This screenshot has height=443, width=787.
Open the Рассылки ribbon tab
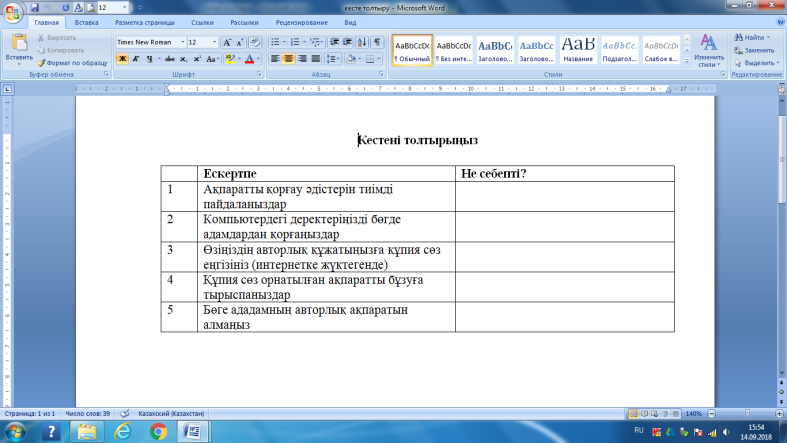coord(244,23)
